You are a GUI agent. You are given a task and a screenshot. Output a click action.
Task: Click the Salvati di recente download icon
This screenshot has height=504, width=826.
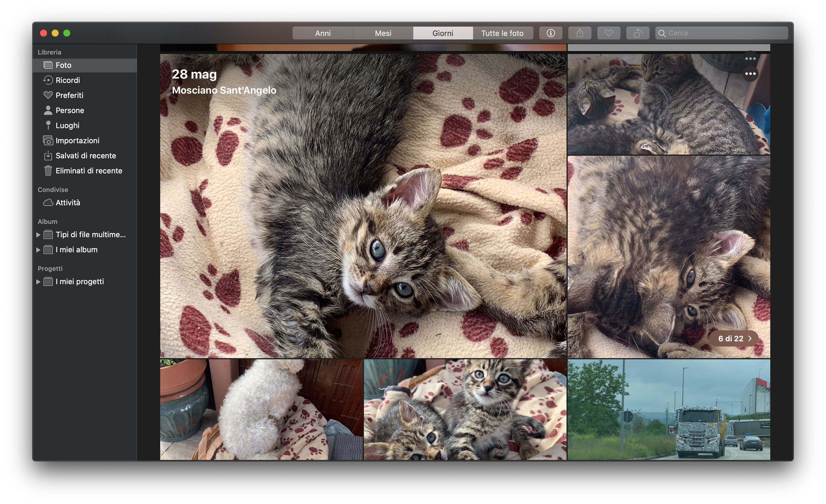tap(48, 155)
